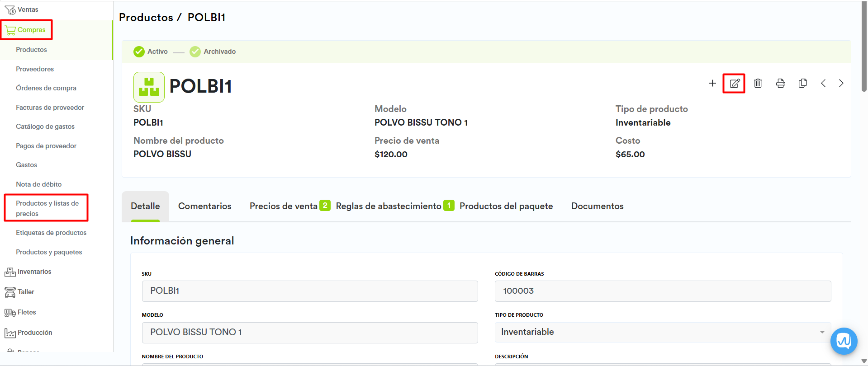The width and height of the screenshot is (868, 366).
Task: Click the pencil edit product icon
Action: point(734,84)
